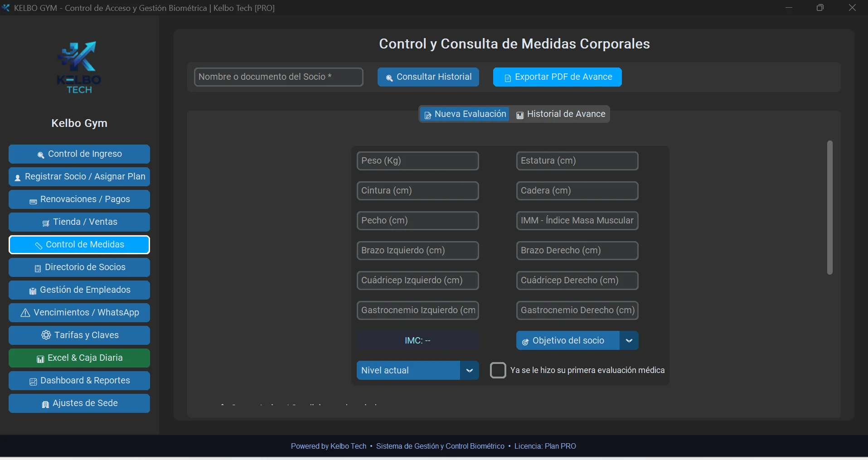Image resolution: width=868 pixels, height=460 pixels.
Task: Click the Peso (Kg) field
Action: tap(418, 161)
